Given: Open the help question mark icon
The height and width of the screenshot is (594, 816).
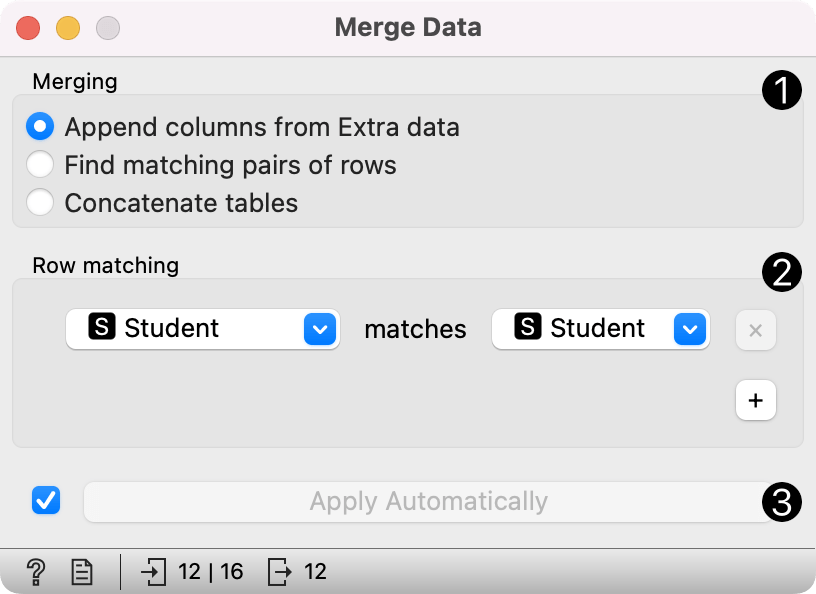Looking at the screenshot, I should [x=36, y=572].
